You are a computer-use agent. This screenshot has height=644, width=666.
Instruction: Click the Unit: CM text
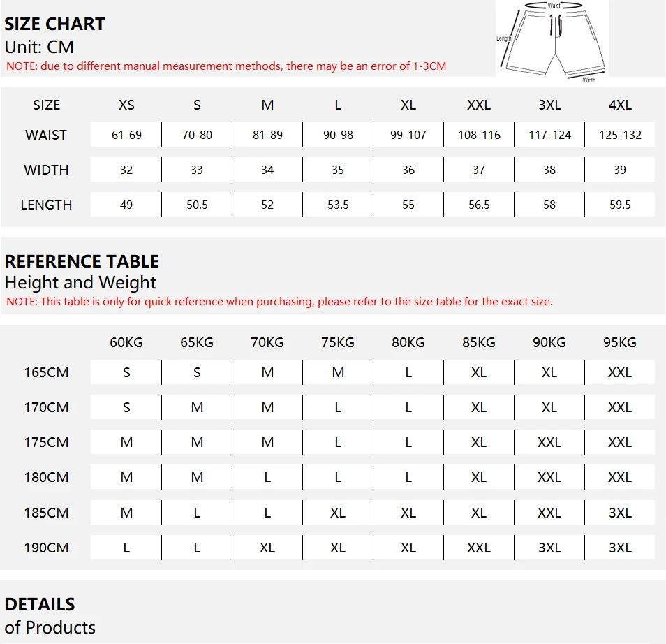pos(39,47)
